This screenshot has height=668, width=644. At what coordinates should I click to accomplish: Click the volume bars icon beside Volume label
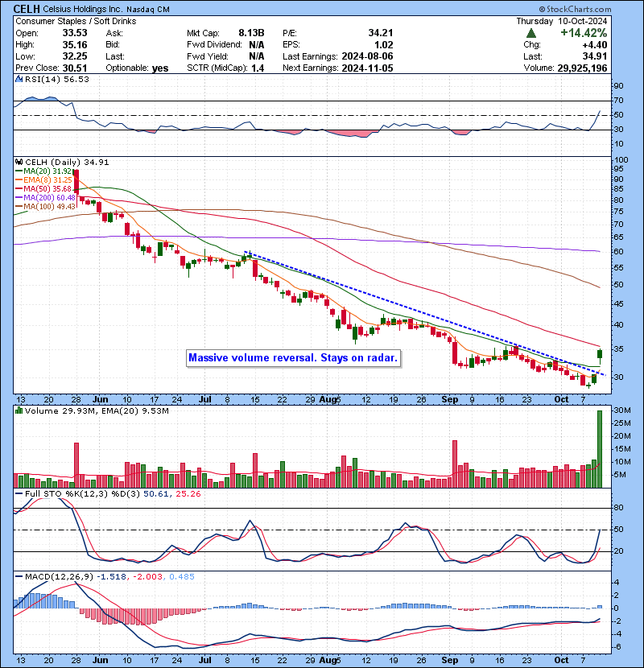pos(19,410)
